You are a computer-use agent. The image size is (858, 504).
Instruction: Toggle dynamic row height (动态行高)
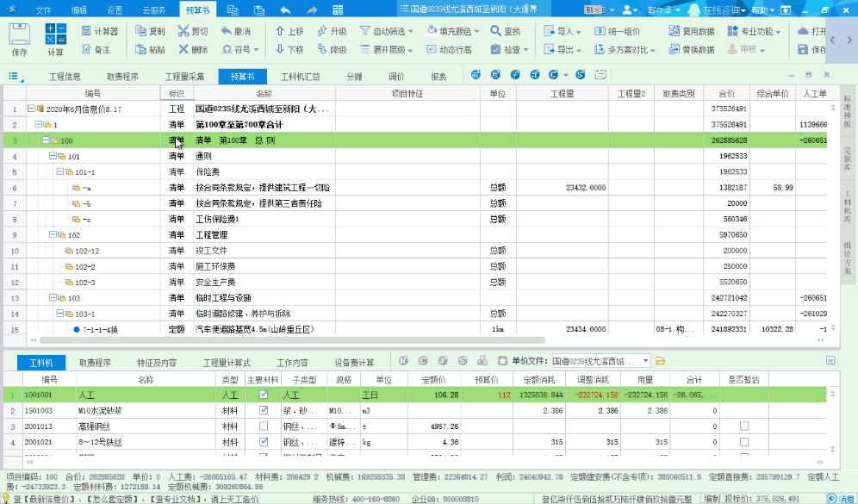[450, 49]
